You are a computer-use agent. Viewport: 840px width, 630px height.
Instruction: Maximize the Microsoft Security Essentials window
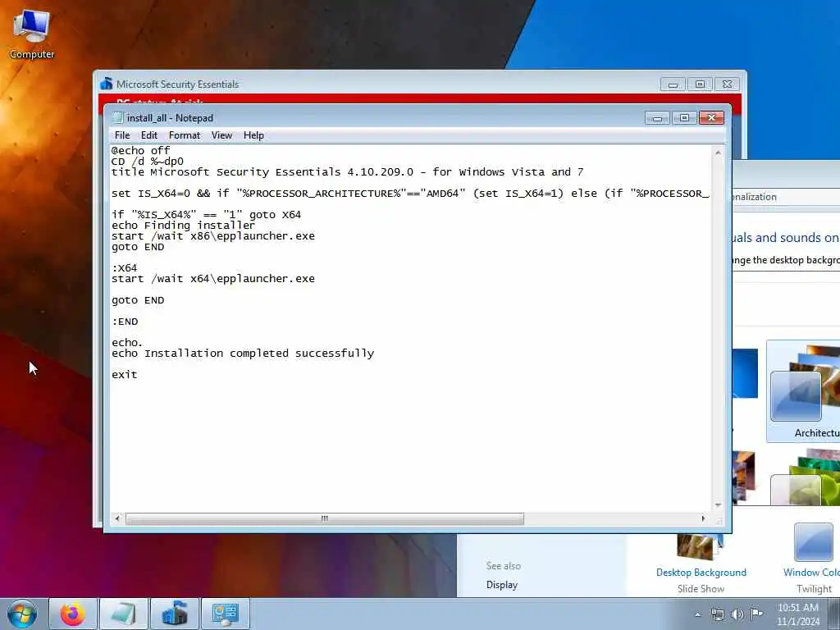[x=700, y=84]
